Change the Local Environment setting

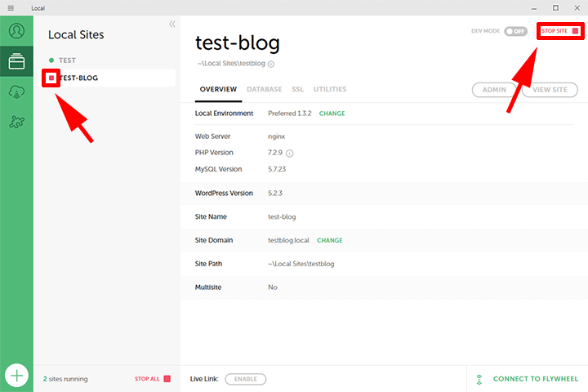(x=332, y=114)
